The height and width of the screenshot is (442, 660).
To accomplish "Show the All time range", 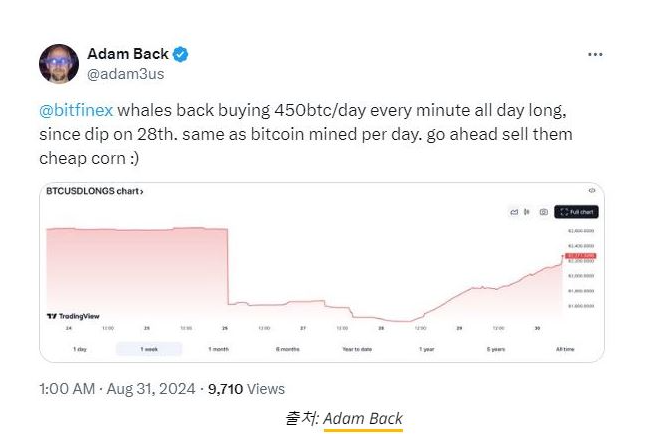I will click(564, 349).
